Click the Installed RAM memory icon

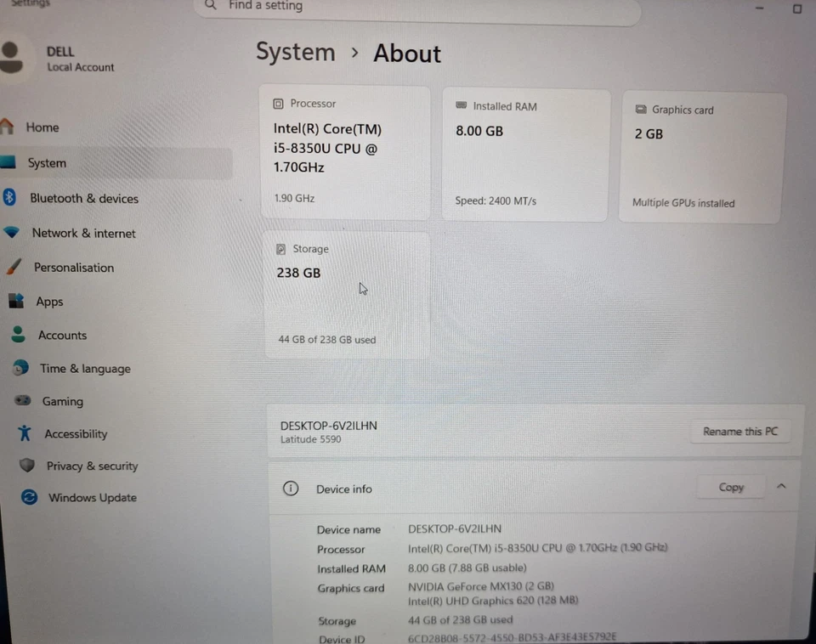(461, 105)
